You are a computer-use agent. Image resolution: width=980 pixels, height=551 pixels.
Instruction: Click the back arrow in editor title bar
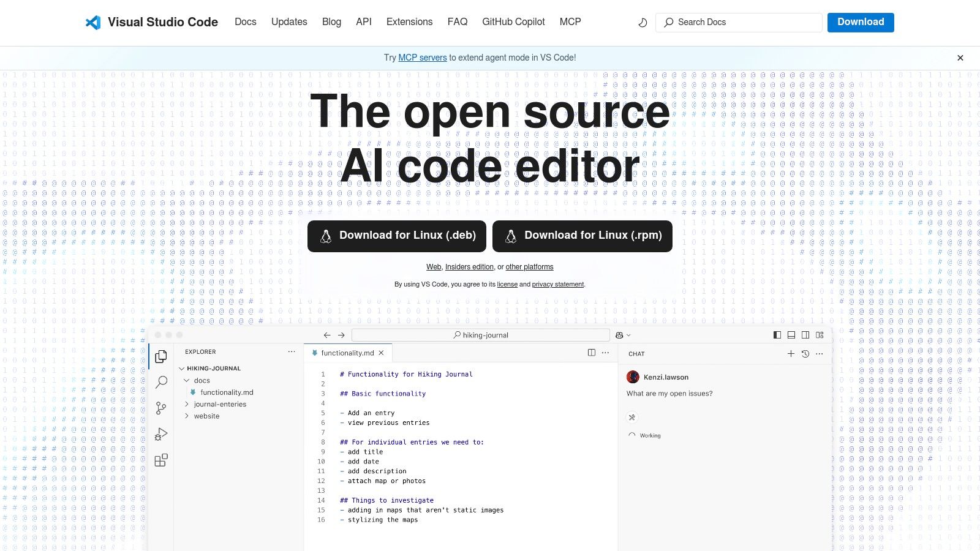327,335
